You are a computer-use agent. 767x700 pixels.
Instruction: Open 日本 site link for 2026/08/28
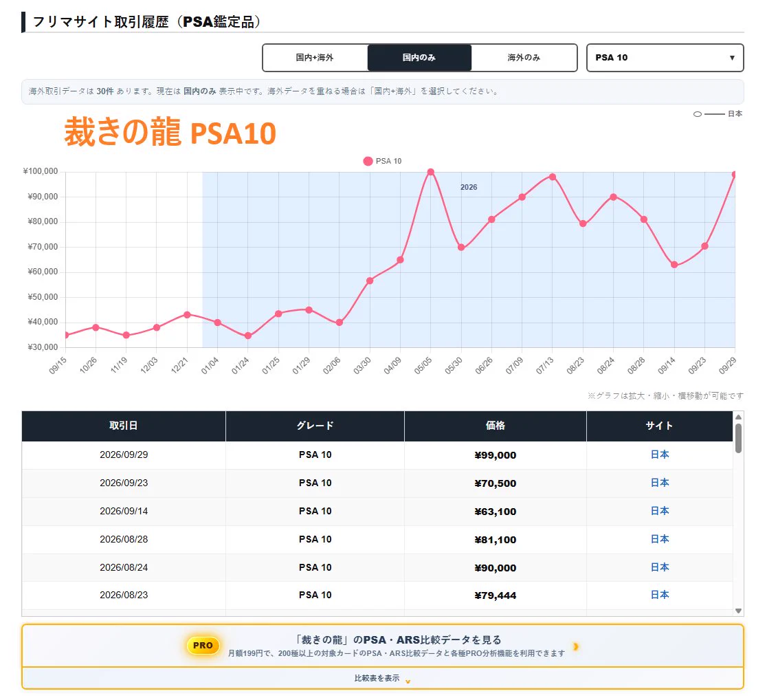[x=659, y=540]
